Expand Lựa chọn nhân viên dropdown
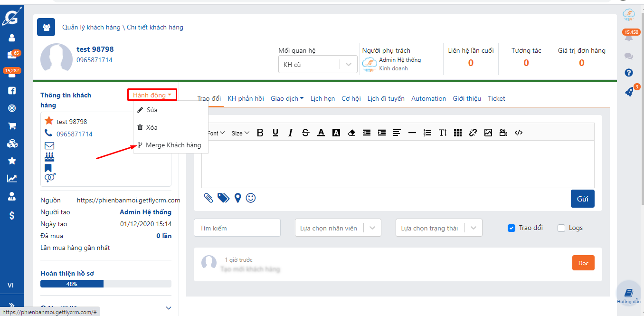Viewport: 644px width, 316px height. (x=338, y=228)
